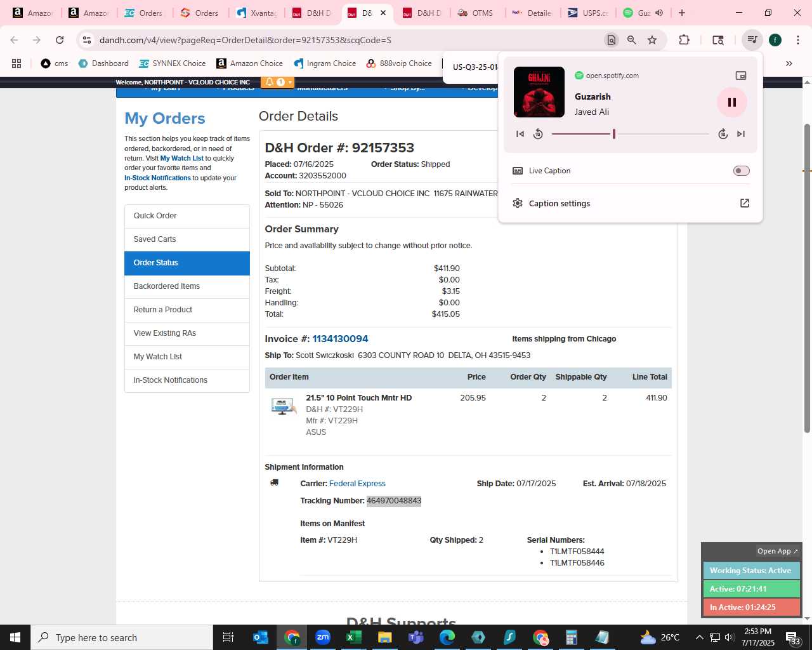Open invoice number 1134130094
The height and width of the screenshot is (650, 812).
point(340,339)
